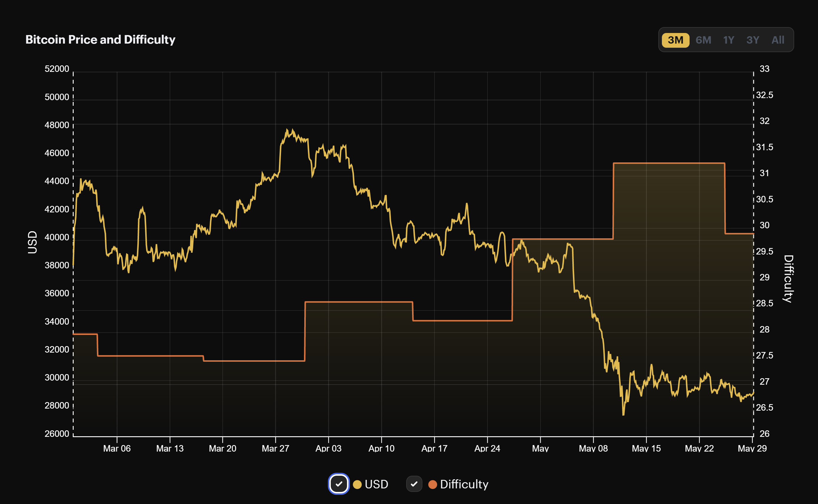The image size is (818, 504).
Task: Click the May 22 x-axis label
Action: coord(699,448)
